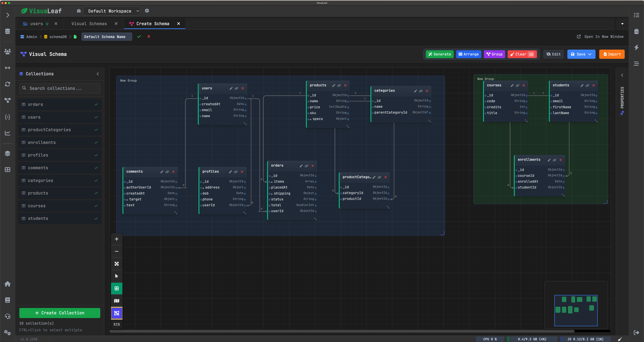This screenshot has height=342, width=644.
Task: Click the Create Collection button
Action: pyautogui.click(x=60, y=313)
